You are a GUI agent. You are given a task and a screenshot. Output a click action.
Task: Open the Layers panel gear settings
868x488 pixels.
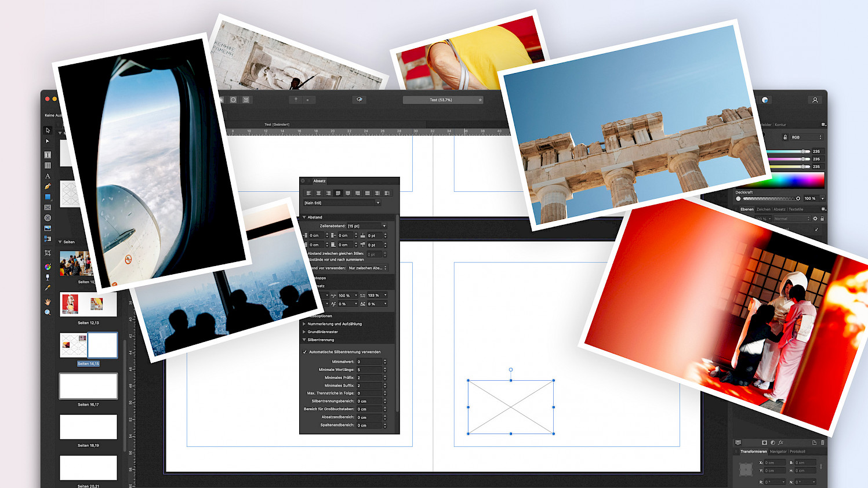point(815,218)
